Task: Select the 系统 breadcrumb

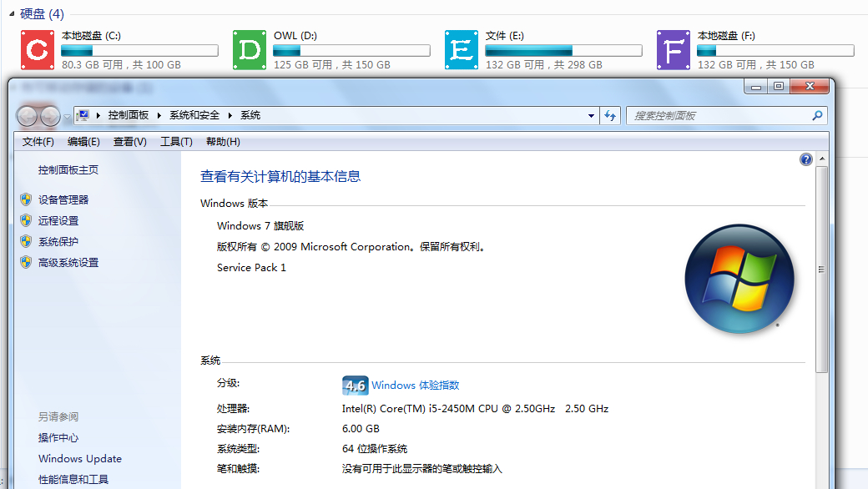Action: click(250, 115)
